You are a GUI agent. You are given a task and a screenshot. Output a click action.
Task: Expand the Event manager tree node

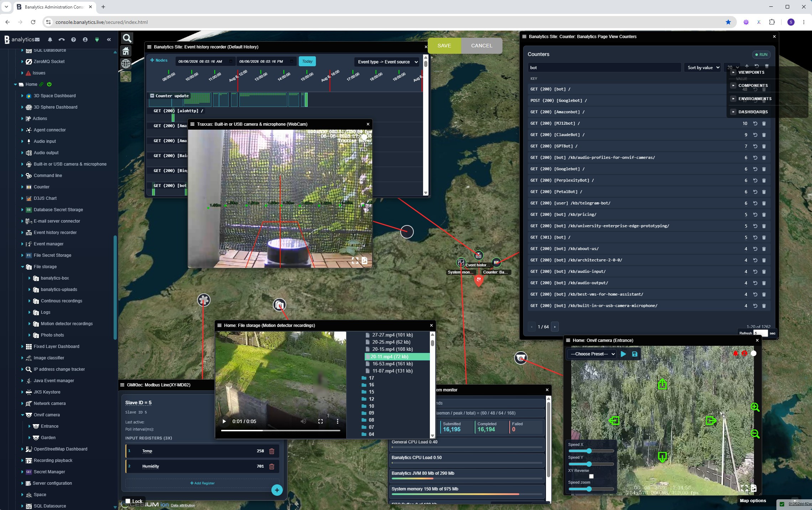[22, 244]
